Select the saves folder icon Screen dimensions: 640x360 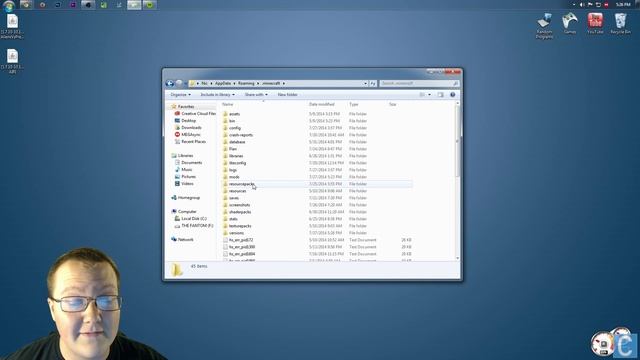[x=225, y=198]
